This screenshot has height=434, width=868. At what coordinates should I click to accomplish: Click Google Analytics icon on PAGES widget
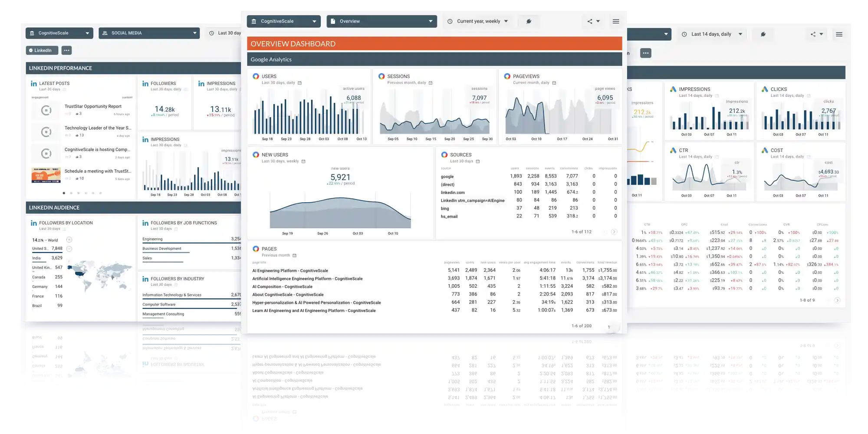[x=256, y=249]
